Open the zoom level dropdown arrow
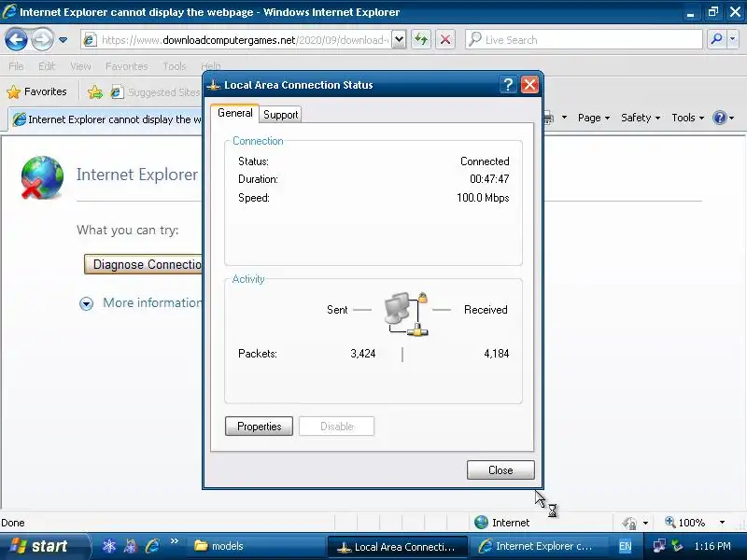The width and height of the screenshot is (747, 560). point(722,523)
